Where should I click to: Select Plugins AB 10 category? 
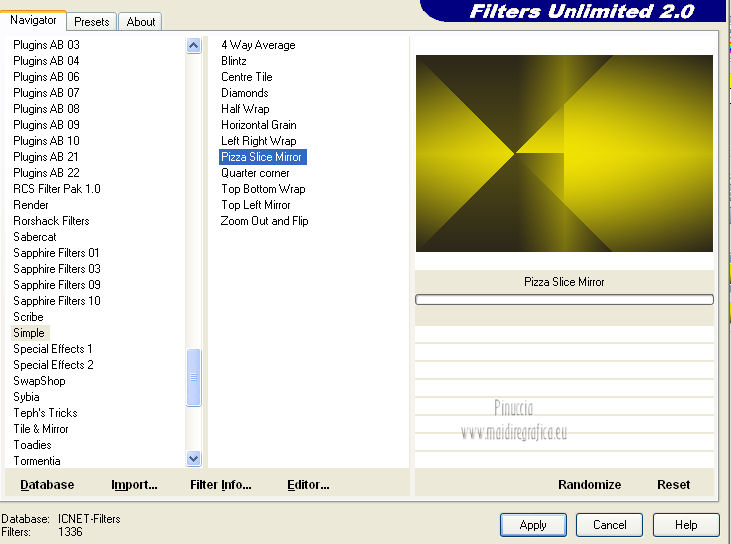(46, 140)
